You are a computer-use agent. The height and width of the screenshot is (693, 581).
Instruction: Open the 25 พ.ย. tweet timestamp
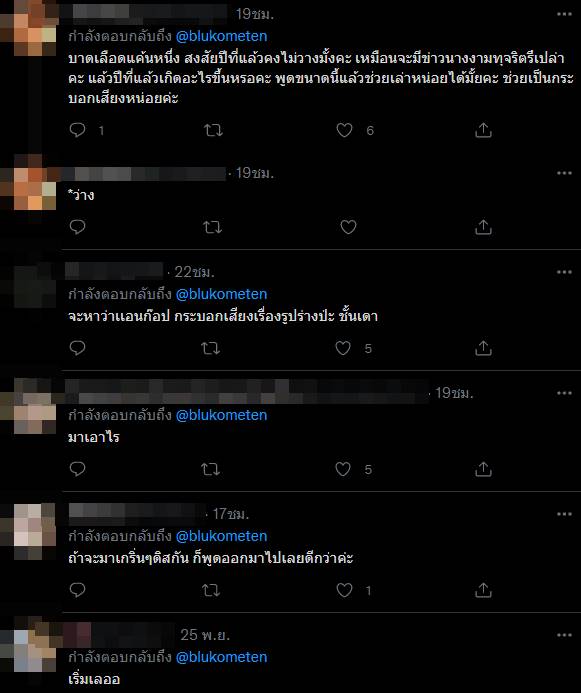205,635
